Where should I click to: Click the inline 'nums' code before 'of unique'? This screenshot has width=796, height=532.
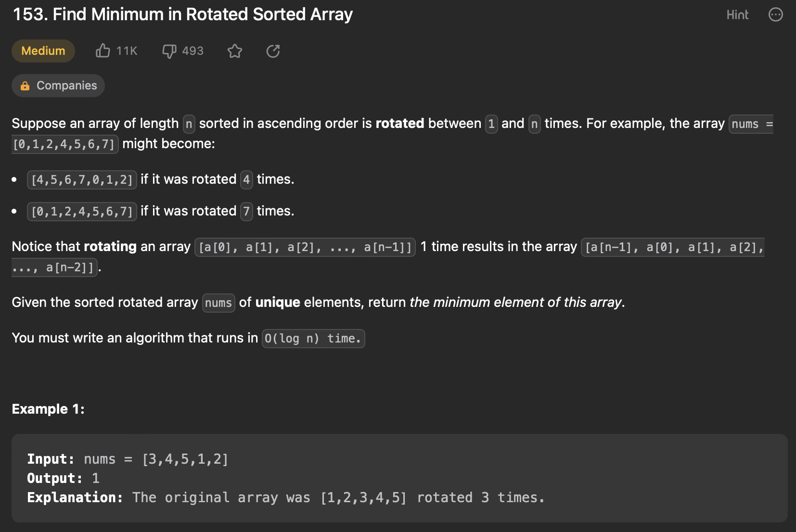[x=218, y=303]
